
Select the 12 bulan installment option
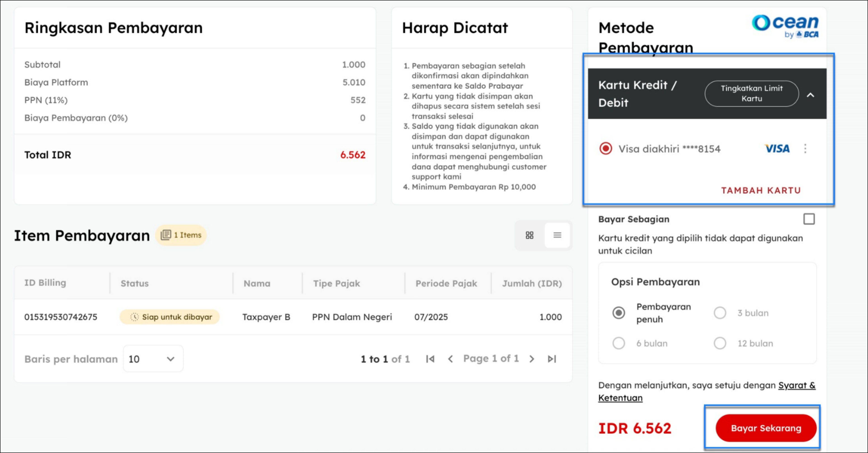pyautogui.click(x=720, y=343)
